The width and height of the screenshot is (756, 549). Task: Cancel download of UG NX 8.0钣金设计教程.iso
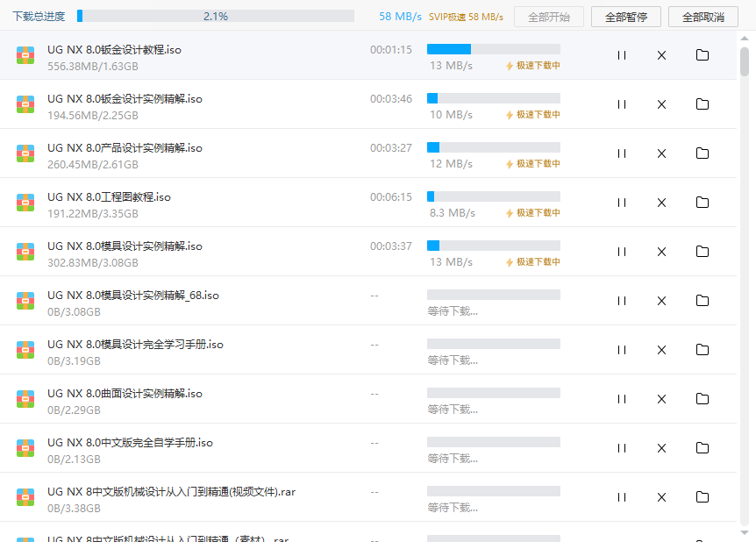661,55
